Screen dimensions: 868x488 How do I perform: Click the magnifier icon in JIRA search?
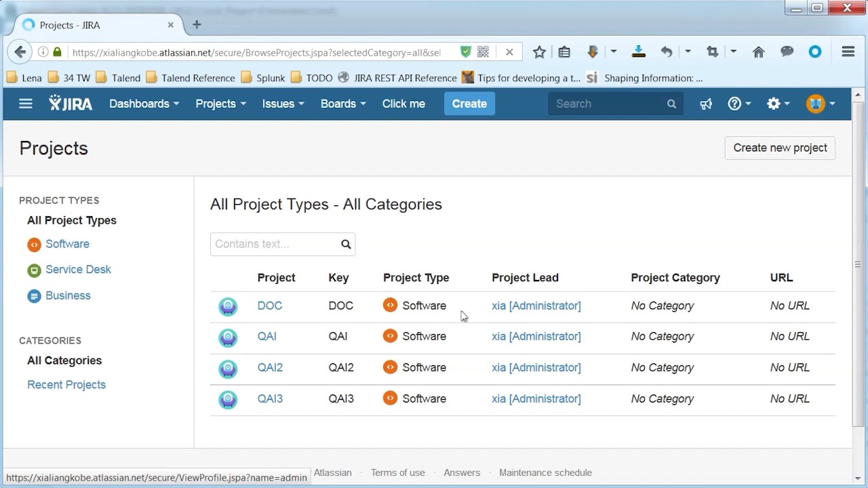671,104
